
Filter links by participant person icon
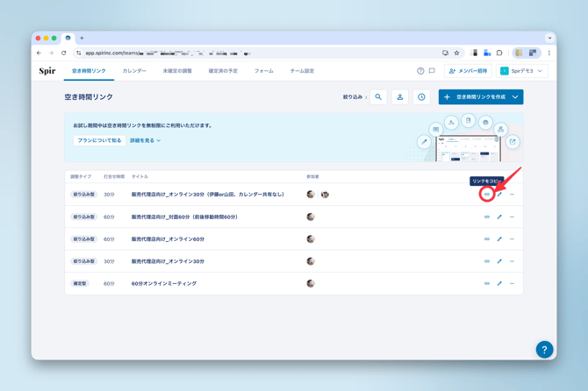(400, 97)
